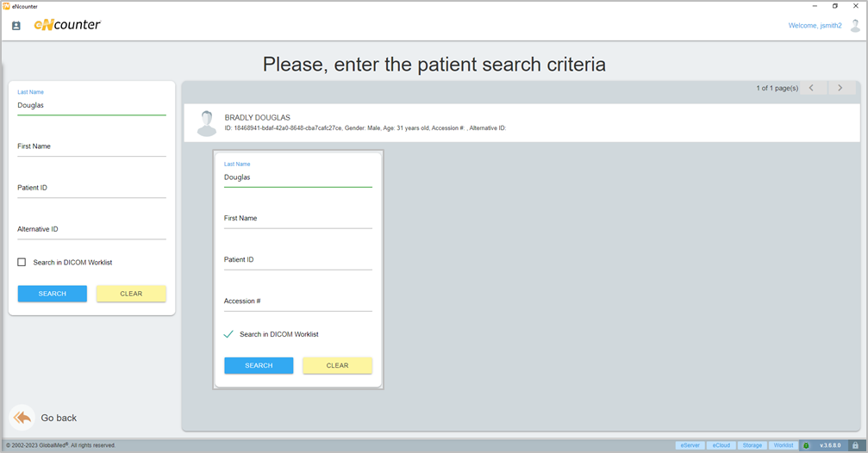
Task: Select the Storage status tab
Action: (752, 445)
